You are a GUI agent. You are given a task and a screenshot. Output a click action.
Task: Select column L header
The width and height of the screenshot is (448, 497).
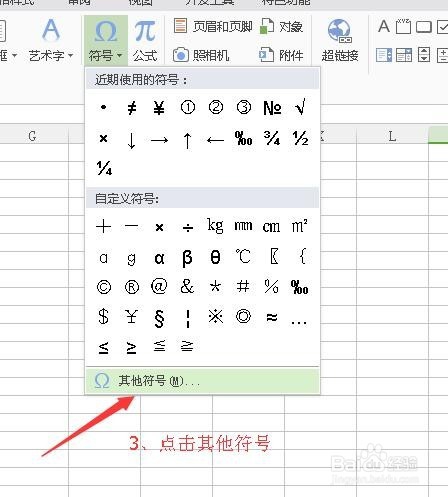coord(392,136)
